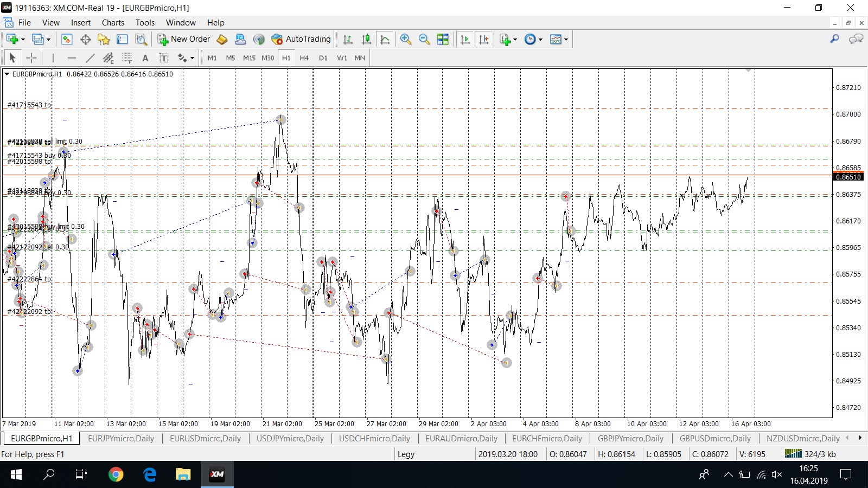This screenshot has height=488, width=868.
Task: Select the Crosshair tool
Action: click(31, 58)
